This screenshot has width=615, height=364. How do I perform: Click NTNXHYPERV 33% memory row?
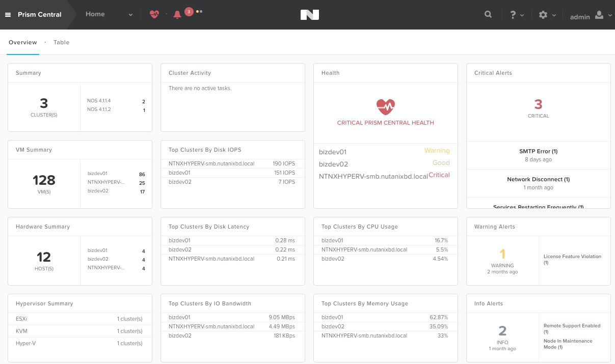click(x=385, y=335)
